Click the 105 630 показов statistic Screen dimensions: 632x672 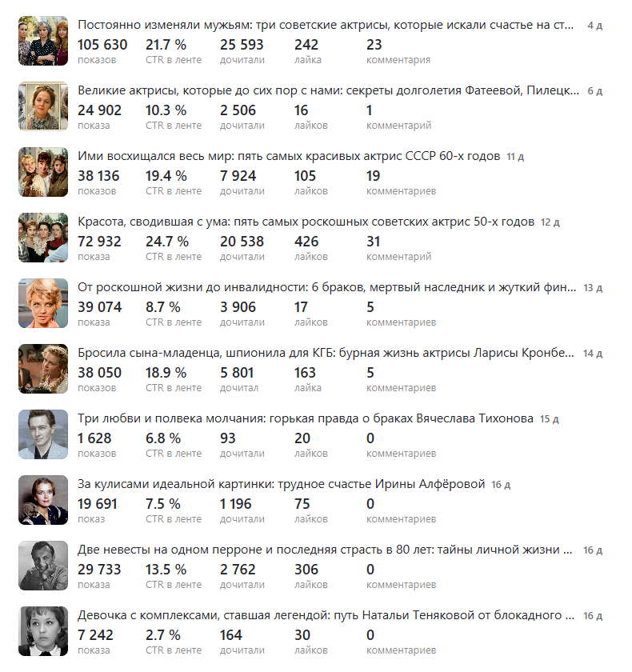[x=102, y=46]
